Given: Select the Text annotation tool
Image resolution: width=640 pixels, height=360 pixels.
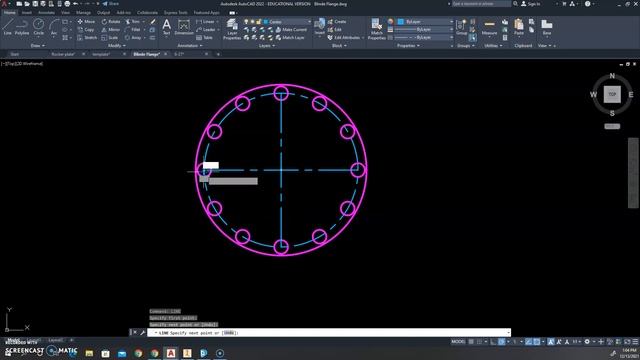Looking at the screenshot, I should [x=167, y=27].
